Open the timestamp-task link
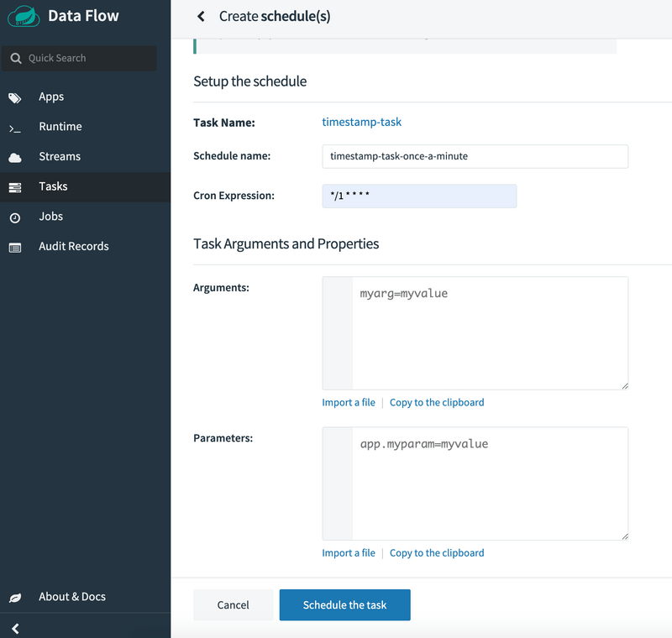 point(362,122)
